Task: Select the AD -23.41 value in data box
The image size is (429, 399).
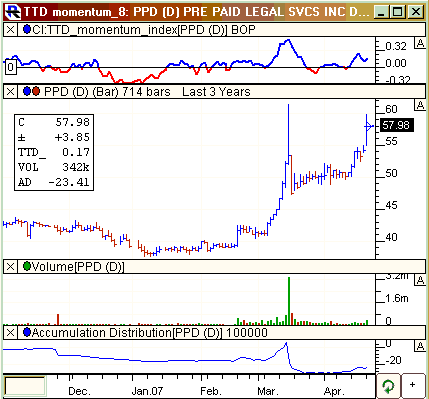Action: tap(69, 182)
